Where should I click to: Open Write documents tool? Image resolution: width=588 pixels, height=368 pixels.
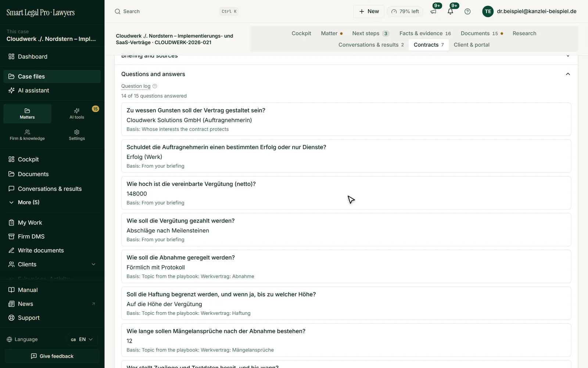(x=52, y=251)
